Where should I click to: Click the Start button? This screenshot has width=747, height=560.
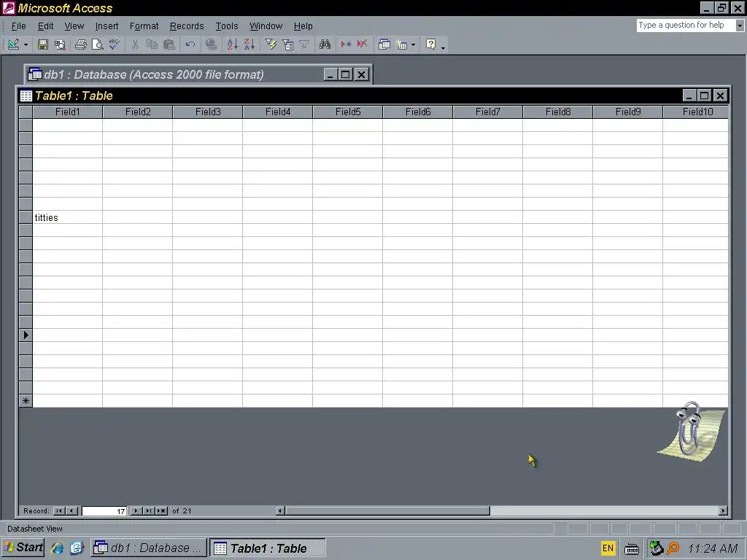click(x=23, y=548)
